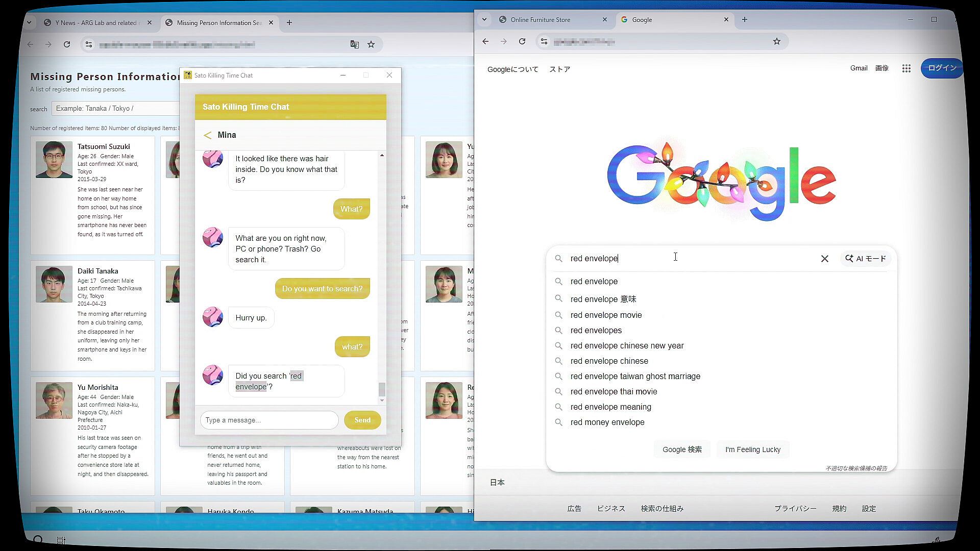Go back to chat list from Mina
This screenshot has height=551, width=980.
tap(207, 135)
